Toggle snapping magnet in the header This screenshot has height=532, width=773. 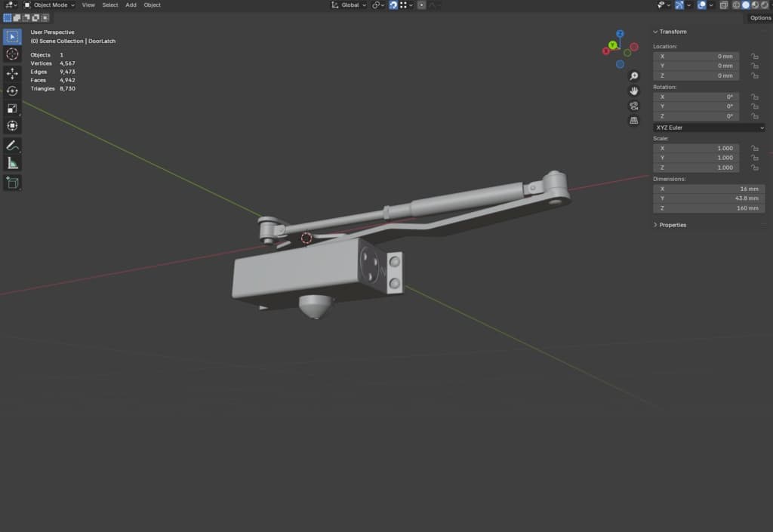tap(393, 5)
